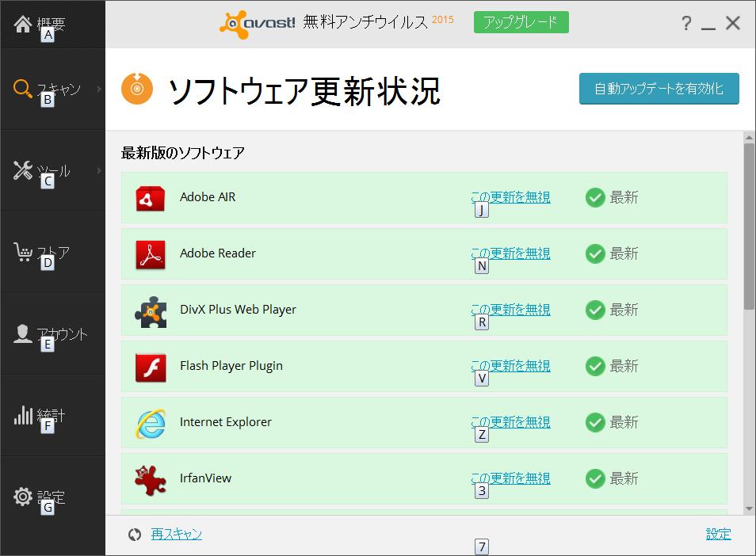Open the ストア shopping cart icon

(23, 252)
